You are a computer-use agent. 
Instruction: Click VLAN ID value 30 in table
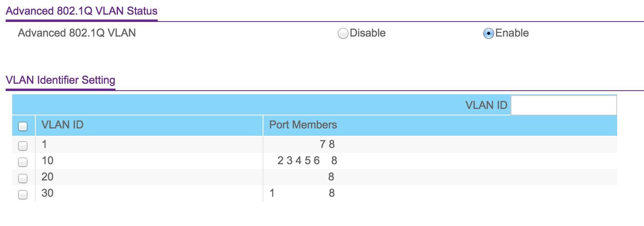(48, 193)
